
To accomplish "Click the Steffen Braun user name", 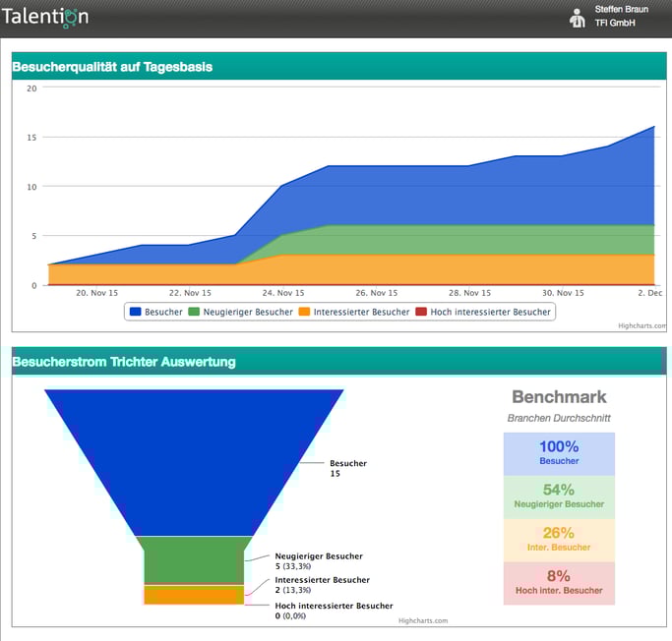I will tap(622, 10).
